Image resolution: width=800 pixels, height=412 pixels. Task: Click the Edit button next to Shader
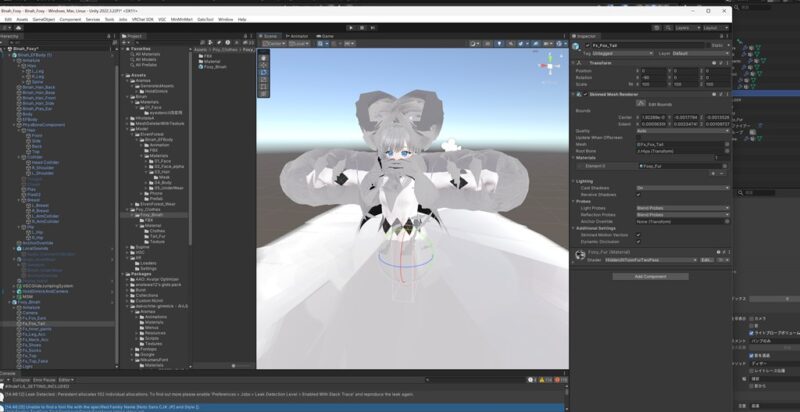(706, 260)
